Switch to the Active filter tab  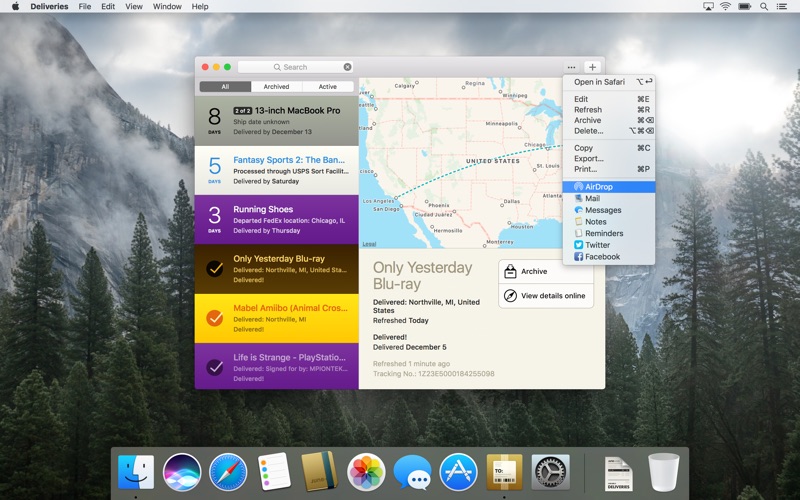[x=327, y=87]
